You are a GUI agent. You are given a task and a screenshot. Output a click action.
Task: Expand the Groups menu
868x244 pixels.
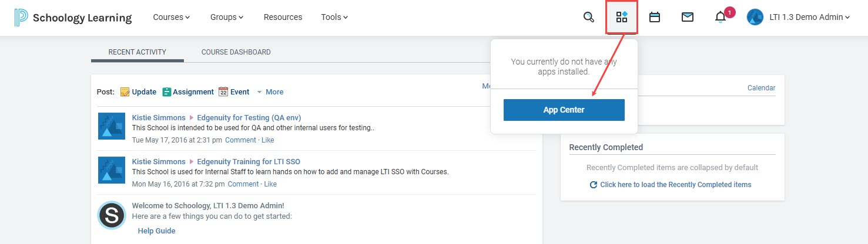227,17
